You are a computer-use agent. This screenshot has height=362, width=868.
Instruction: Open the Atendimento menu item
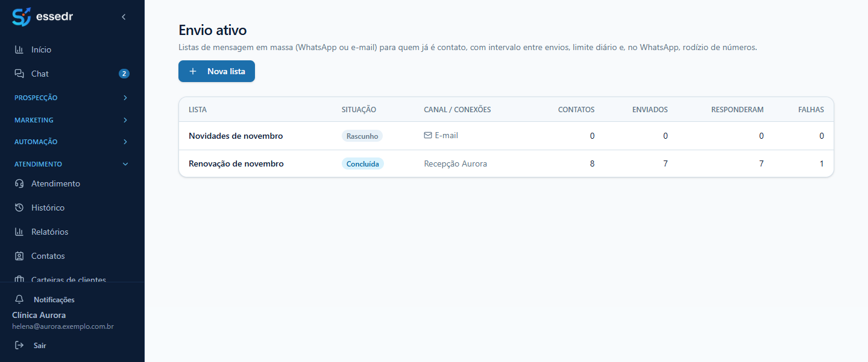click(72, 183)
